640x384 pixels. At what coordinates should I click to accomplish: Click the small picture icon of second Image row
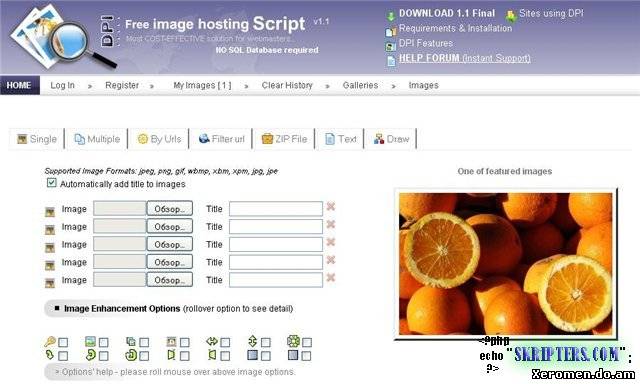pos(50,230)
